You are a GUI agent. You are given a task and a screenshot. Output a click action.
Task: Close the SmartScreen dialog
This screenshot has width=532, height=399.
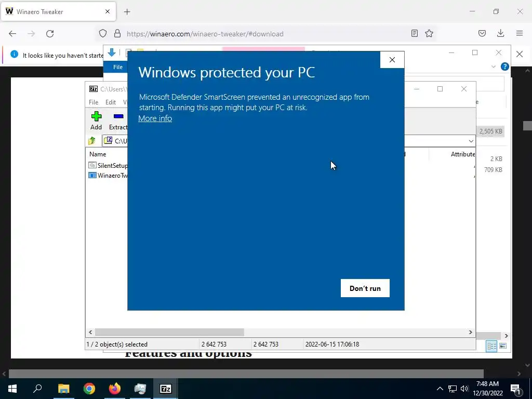[x=392, y=60]
